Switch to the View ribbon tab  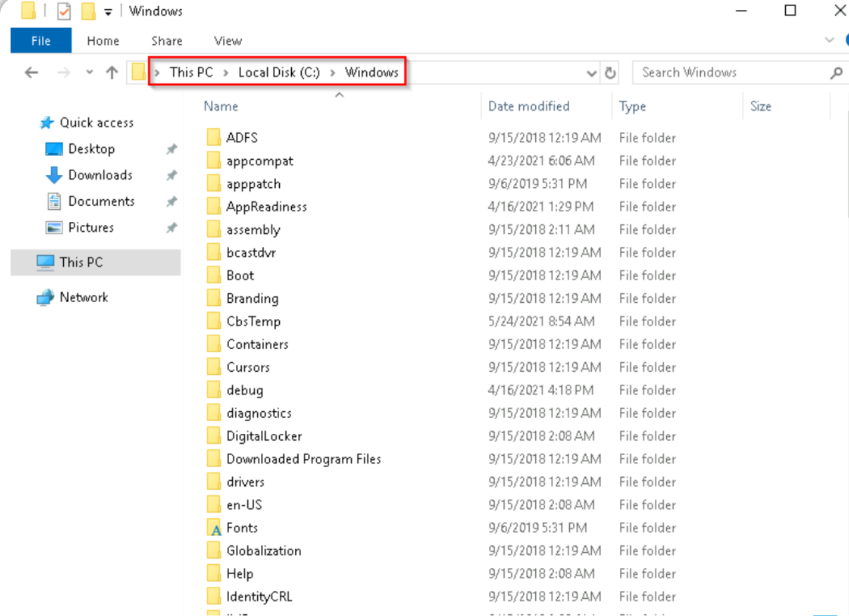(x=227, y=41)
